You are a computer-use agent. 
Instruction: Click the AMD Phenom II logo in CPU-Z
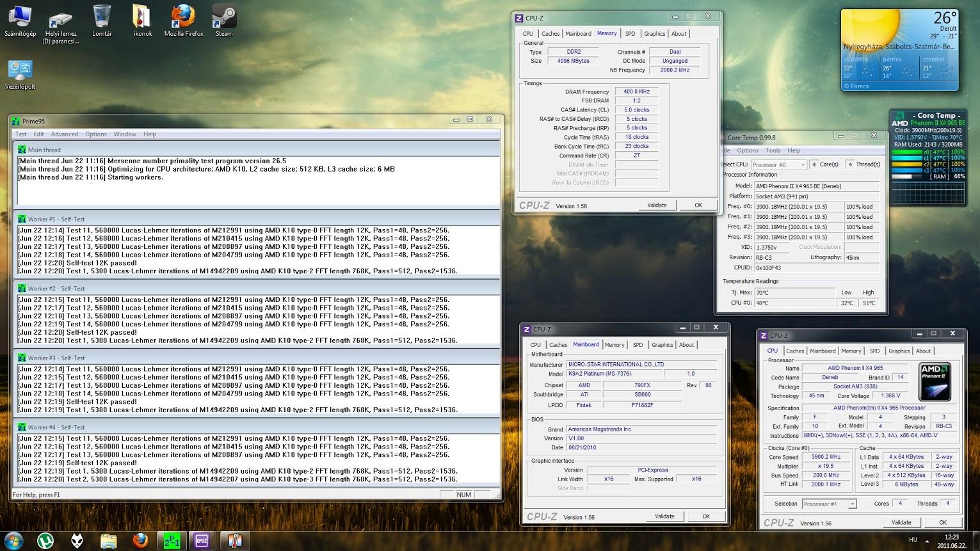point(935,381)
